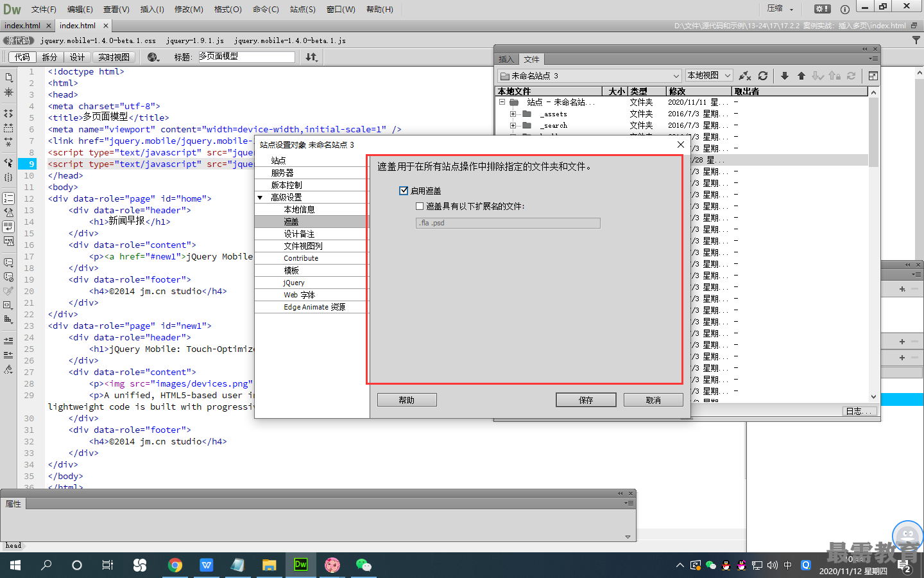Open the 压缩 workspace dropdown
This screenshot has width=924, height=578.
point(780,9)
